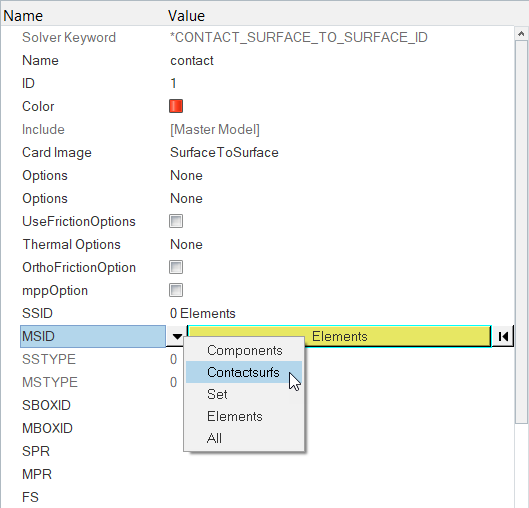Open Thermal Options None value

(x=186, y=244)
